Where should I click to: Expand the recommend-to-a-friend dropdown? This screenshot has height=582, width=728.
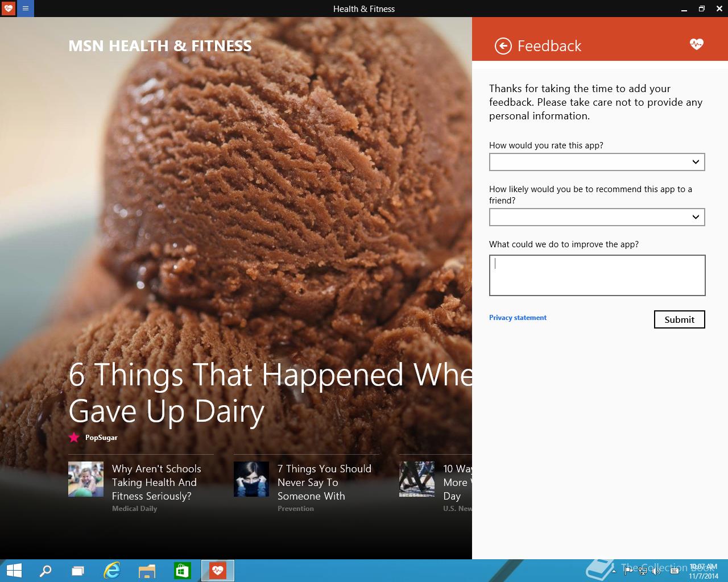pos(597,217)
